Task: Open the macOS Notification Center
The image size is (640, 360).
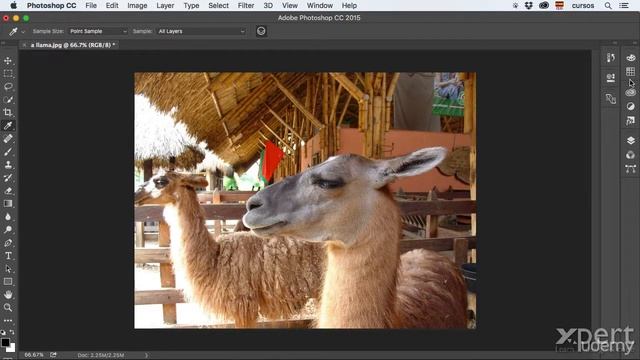Action: (x=624, y=5)
